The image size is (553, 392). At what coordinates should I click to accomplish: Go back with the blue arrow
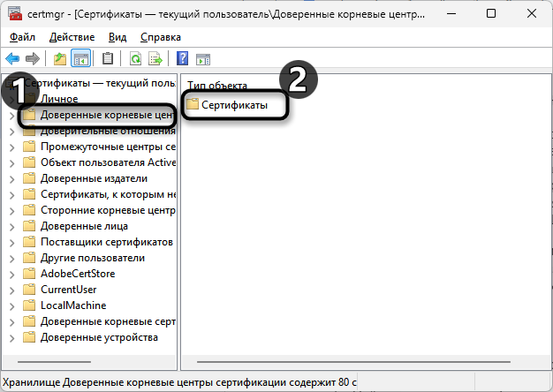click(x=12, y=58)
